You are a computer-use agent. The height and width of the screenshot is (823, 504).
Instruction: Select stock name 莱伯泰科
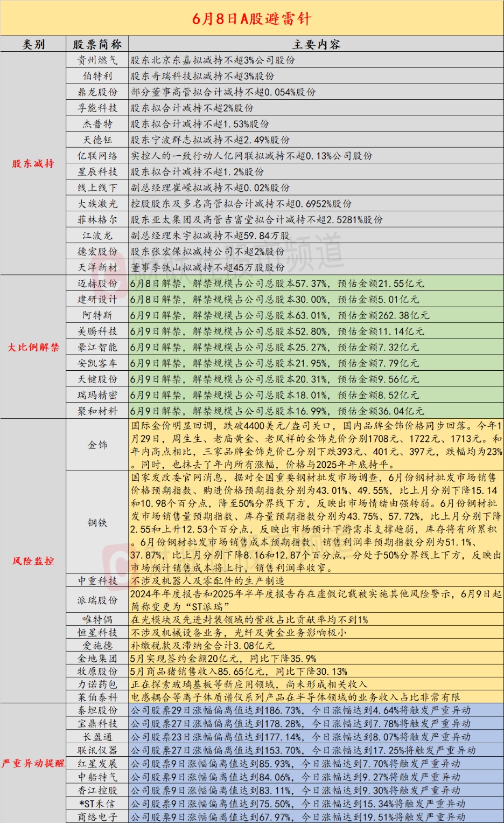(x=97, y=697)
